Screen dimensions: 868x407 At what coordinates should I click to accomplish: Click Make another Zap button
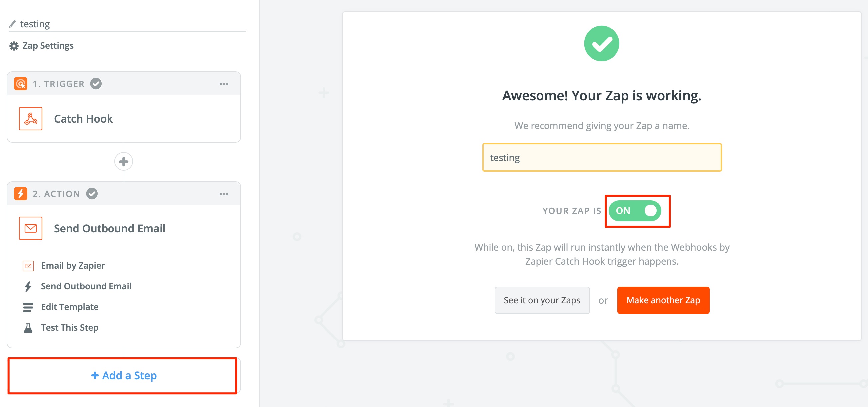click(x=663, y=300)
